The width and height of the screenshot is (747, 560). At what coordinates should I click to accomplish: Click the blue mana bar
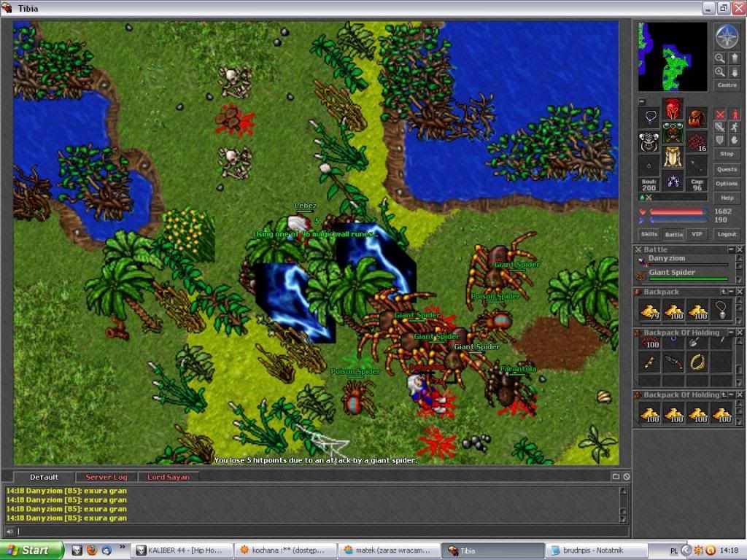(x=678, y=220)
